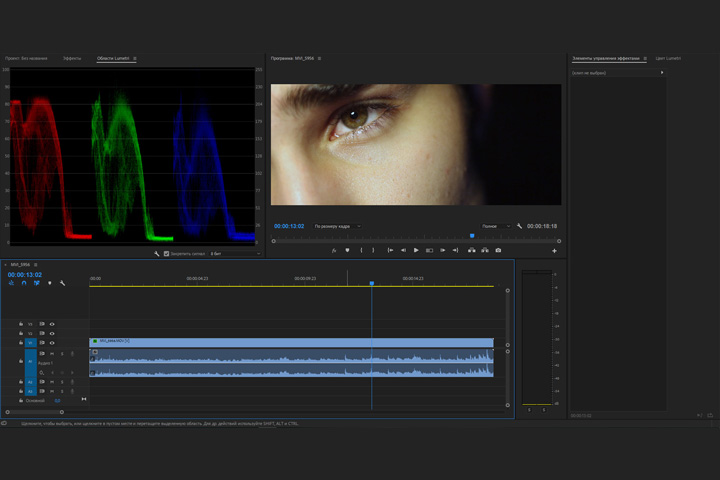The image size is (720, 480).
Task: Click the timeline timecode 00:00:13:02
Action: pyautogui.click(x=25, y=275)
